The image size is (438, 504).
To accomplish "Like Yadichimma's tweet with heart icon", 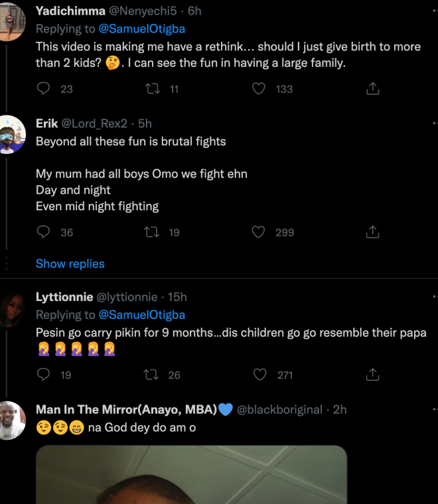I will (259, 88).
